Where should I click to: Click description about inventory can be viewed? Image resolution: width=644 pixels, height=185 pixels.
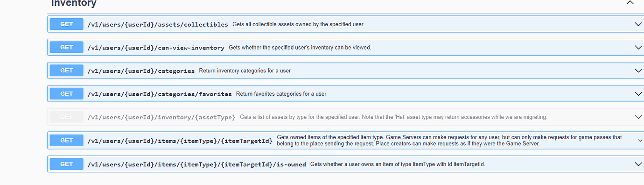coord(300,48)
